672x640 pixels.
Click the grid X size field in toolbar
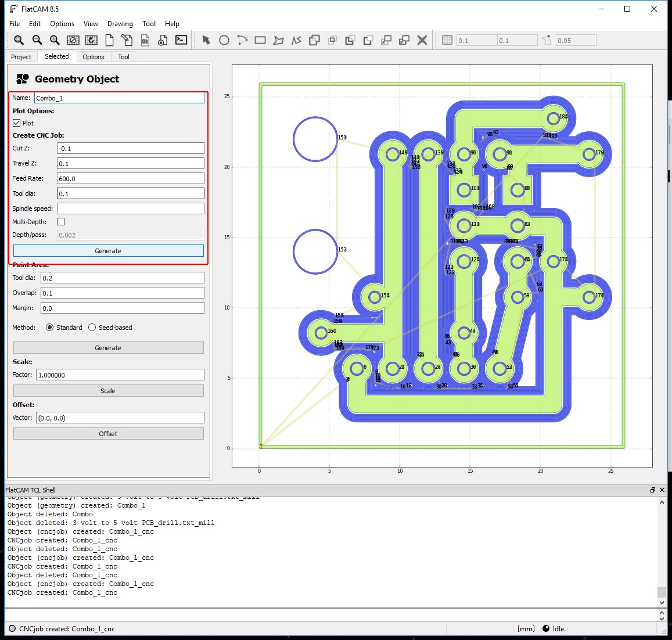pyautogui.click(x=476, y=40)
